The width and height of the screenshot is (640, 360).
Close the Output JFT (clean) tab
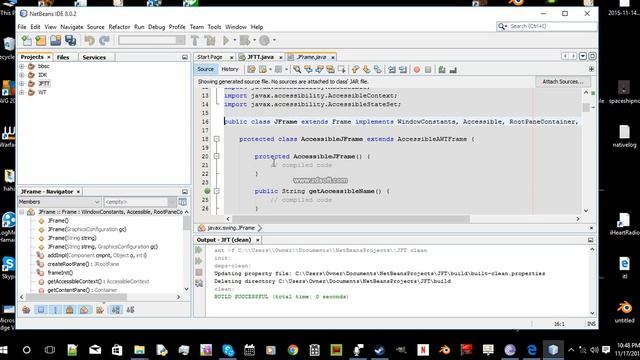click(258, 240)
